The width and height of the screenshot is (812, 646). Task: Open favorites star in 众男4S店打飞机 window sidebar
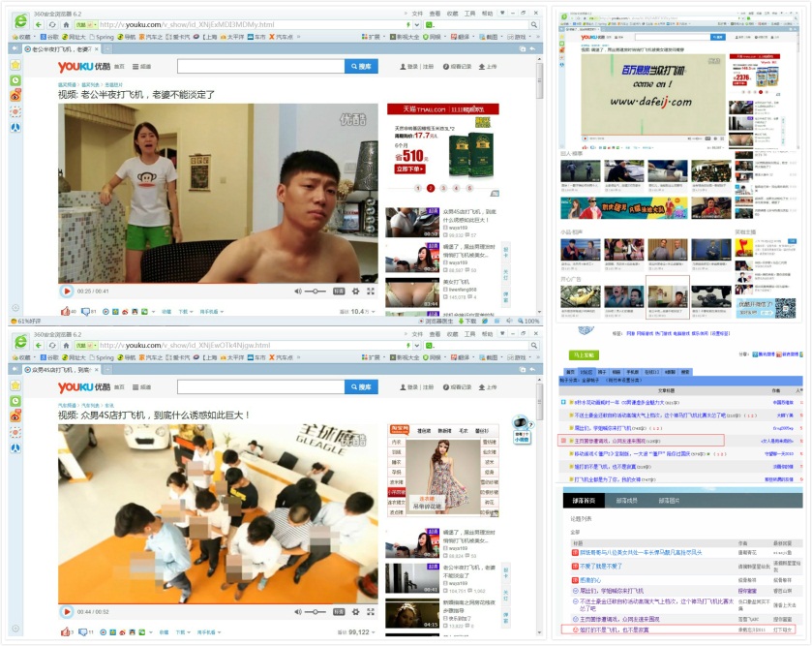pyautogui.click(x=15, y=385)
